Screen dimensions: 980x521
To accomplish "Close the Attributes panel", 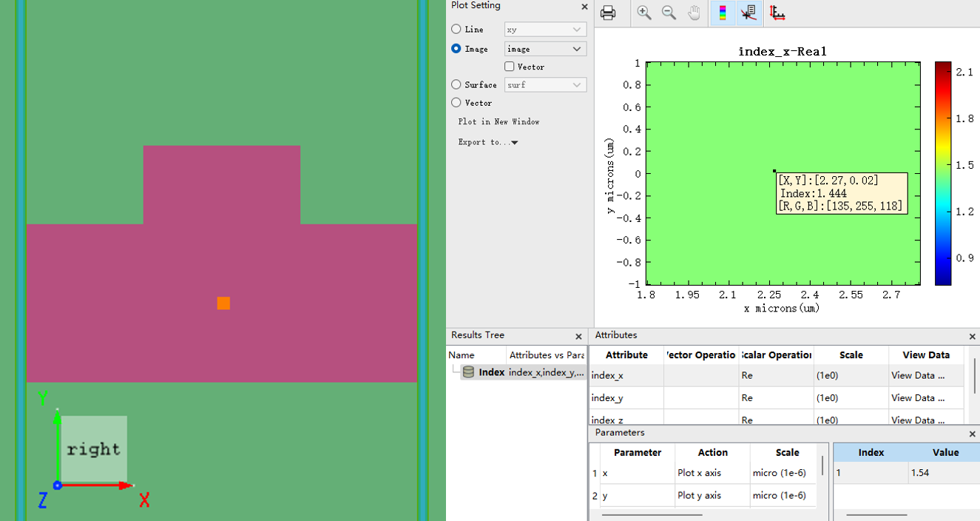I will 972,336.
